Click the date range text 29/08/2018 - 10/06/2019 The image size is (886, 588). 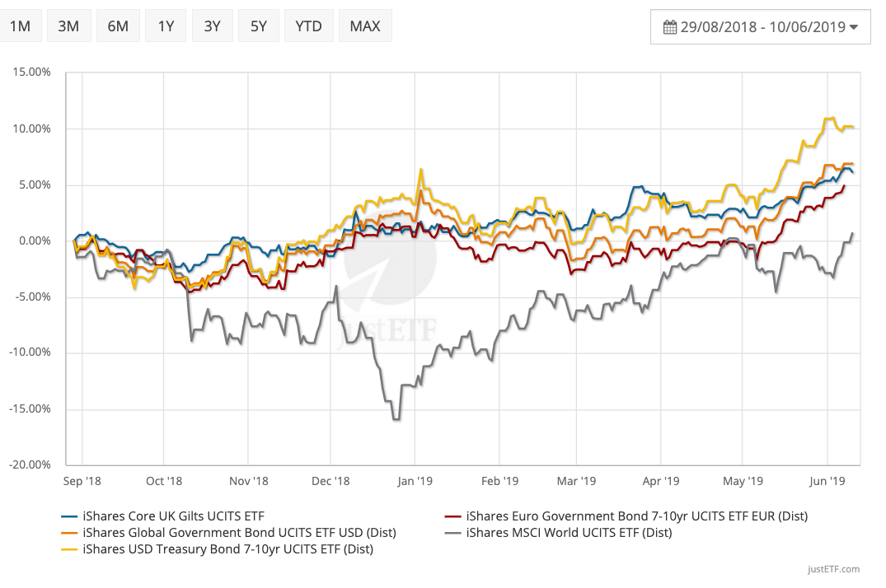tap(763, 27)
